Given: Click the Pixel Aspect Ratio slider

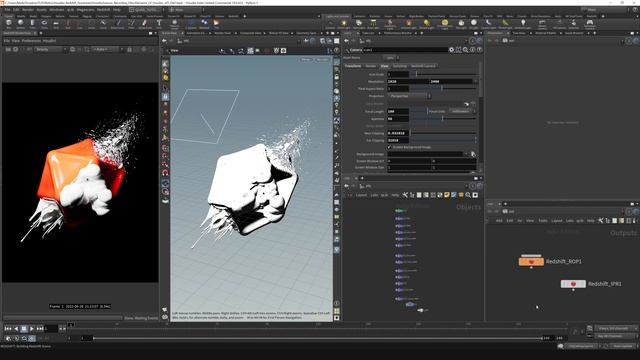Looking at the screenshot, I should pos(443,89).
